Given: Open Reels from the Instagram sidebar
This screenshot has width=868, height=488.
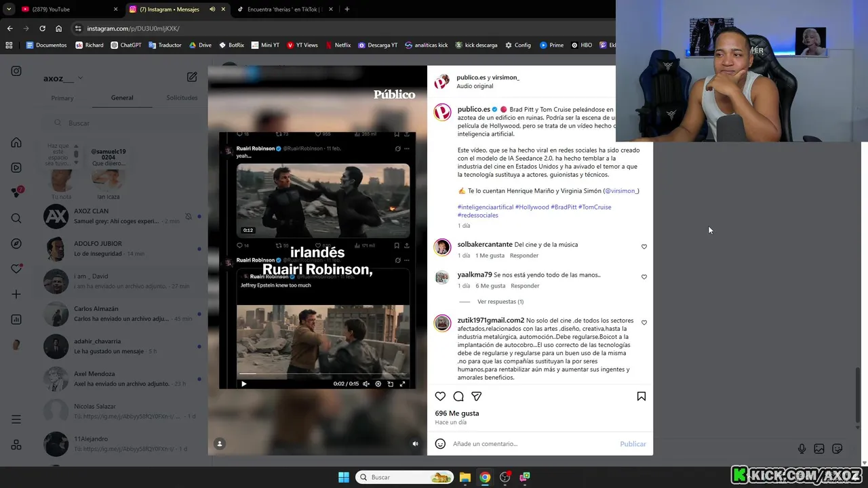Looking at the screenshot, I should (16, 167).
